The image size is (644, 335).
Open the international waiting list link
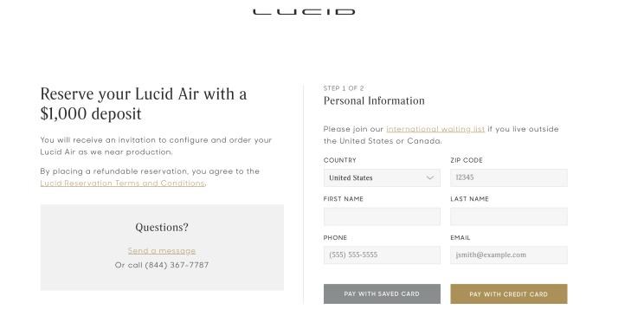(x=435, y=129)
